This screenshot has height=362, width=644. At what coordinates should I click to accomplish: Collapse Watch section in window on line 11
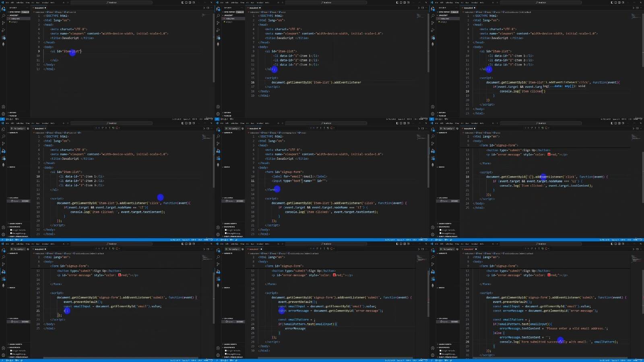coord(233,167)
